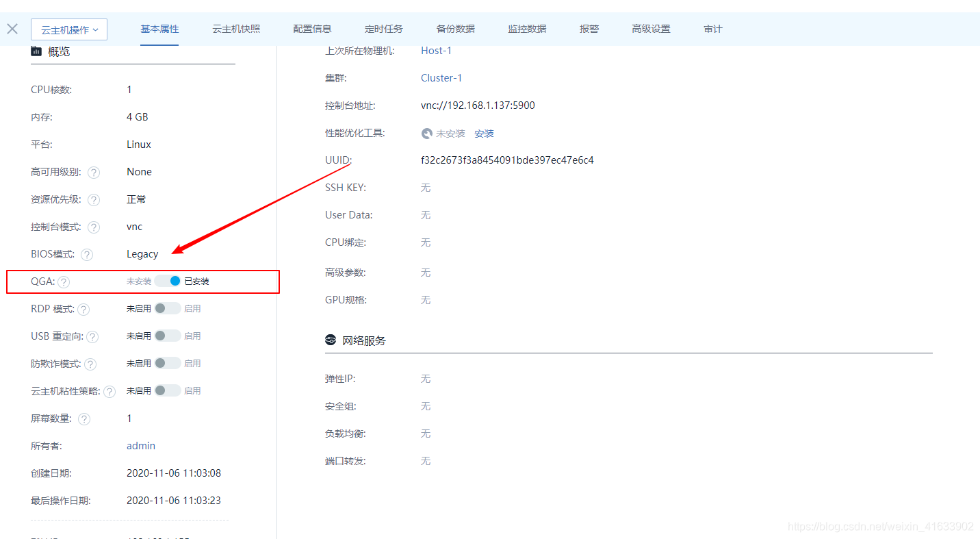Image resolution: width=980 pixels, height=539 pixels.
Task: Click the 网络服务 section icon
Action: (331, 340)
